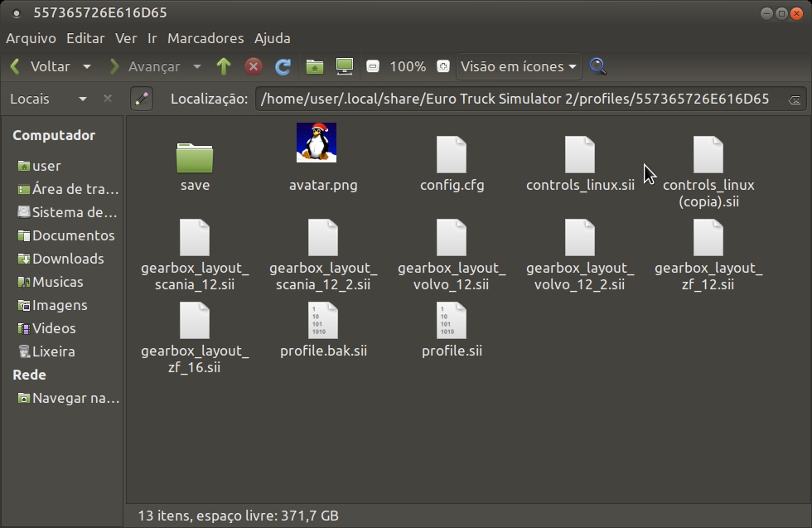Open Documentos in the sidebar
The image size is (812, 528).
pos(65,235)
